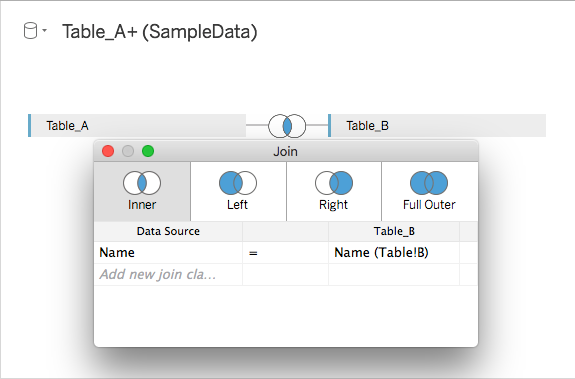Screen dimensions: 575x379
Task: Select the Left join type
Action: 238,191
